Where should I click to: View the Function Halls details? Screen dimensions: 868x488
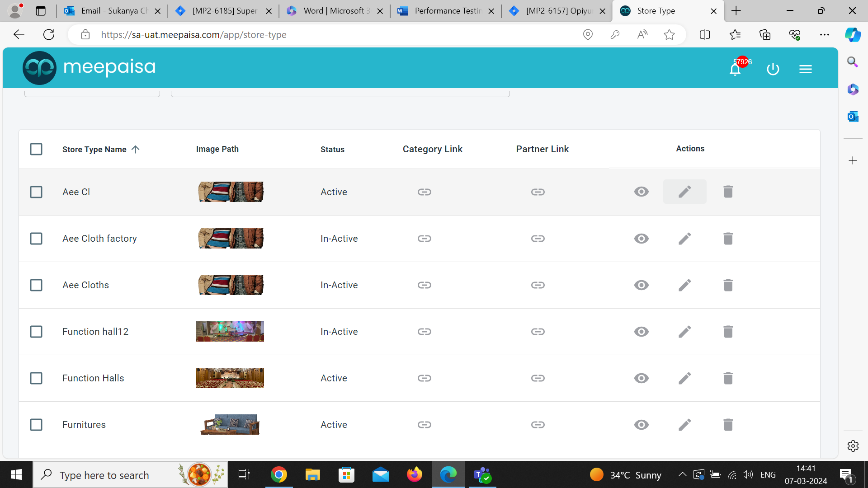pyautogui.click(x=642, y=378)
